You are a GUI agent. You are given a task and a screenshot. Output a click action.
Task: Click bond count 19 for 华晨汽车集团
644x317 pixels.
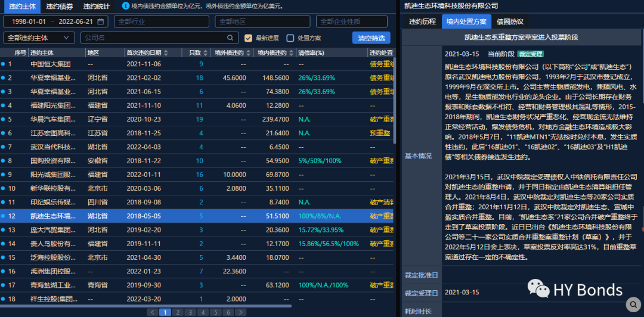[x=200, y=120]
